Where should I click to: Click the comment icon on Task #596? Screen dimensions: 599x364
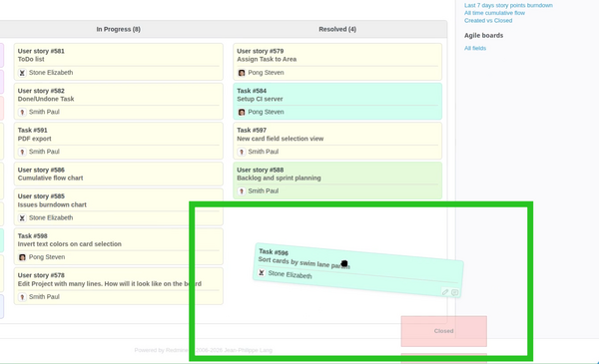tap(454, 292)
